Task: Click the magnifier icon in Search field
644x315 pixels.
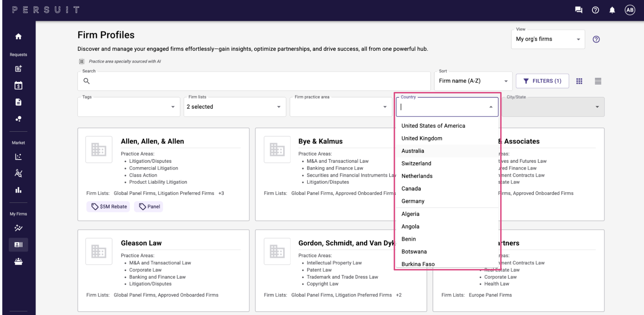Action: tap(86, 81)
